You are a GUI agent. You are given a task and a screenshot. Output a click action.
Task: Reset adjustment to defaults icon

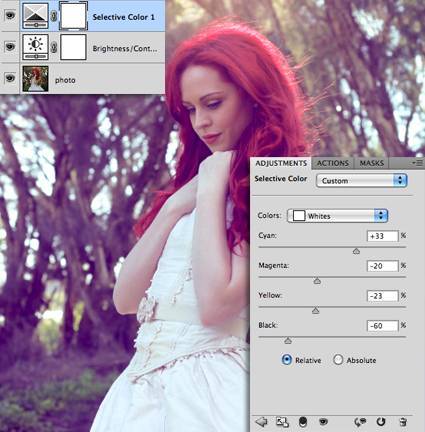pos(381,422)
